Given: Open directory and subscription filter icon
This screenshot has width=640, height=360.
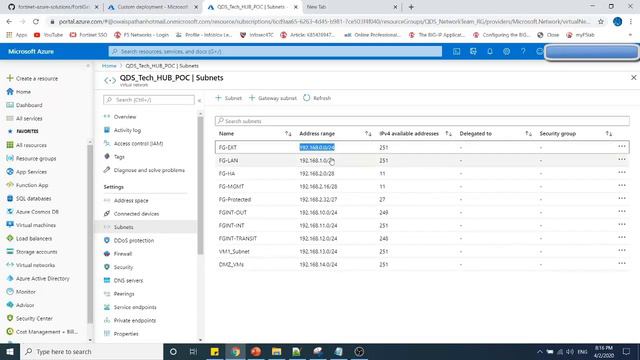Looking at the screenshot, I should pyautogui.click(x=473, y=51).
